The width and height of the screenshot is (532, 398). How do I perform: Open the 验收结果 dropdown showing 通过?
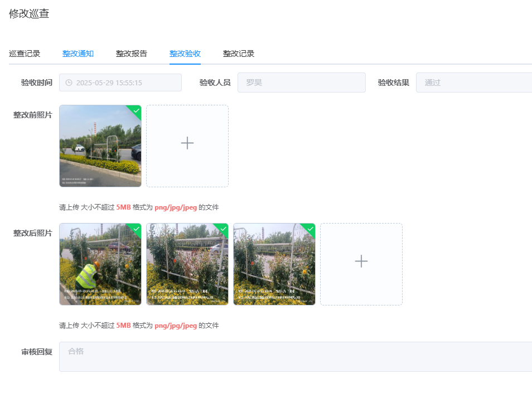pyautogui.click(x=474, y=82)
